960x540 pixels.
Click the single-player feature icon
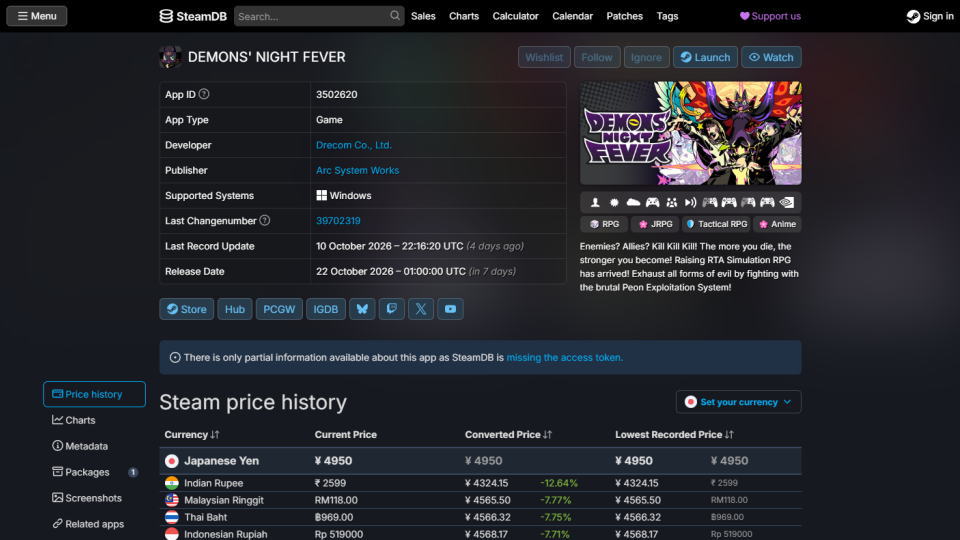(594, 202)
